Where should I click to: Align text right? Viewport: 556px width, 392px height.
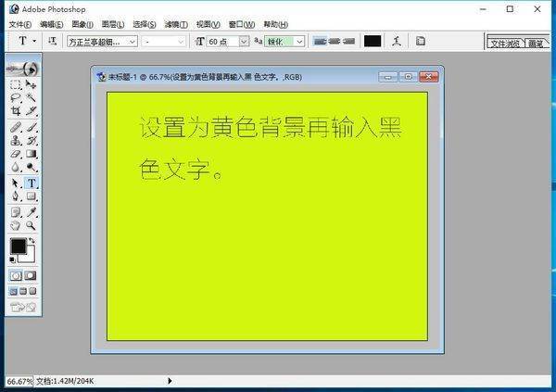(348, 42)
